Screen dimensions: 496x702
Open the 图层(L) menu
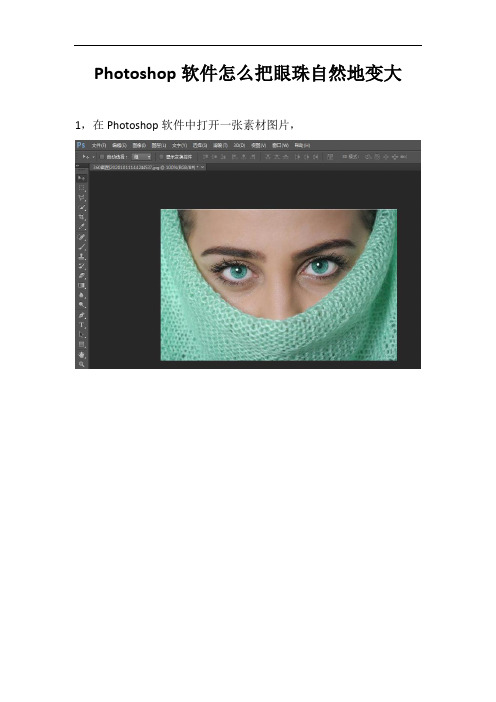tap(159, 146)
